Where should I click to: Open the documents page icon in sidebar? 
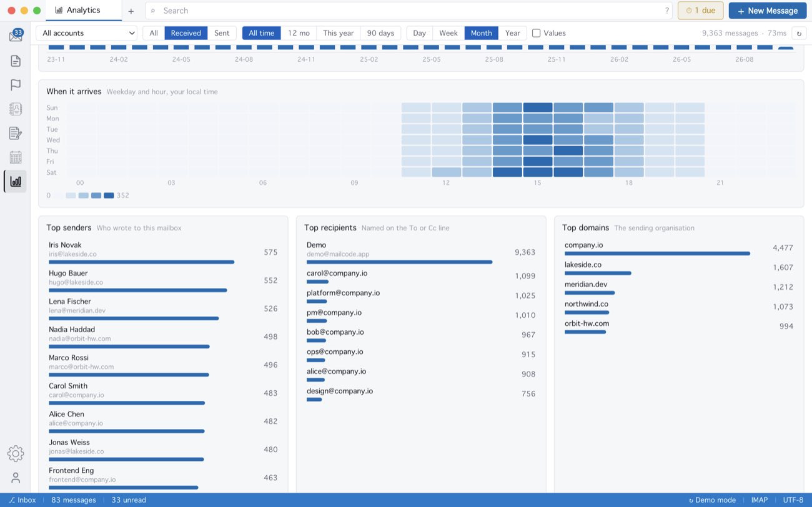(x=16, y=61)
